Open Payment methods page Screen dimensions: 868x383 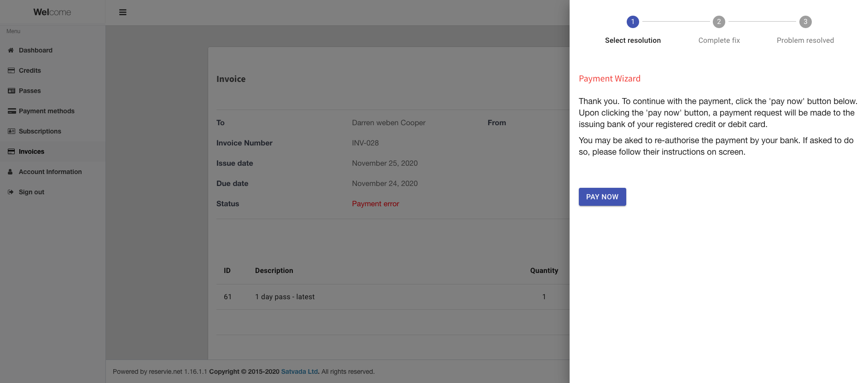[x=52, y=111]
